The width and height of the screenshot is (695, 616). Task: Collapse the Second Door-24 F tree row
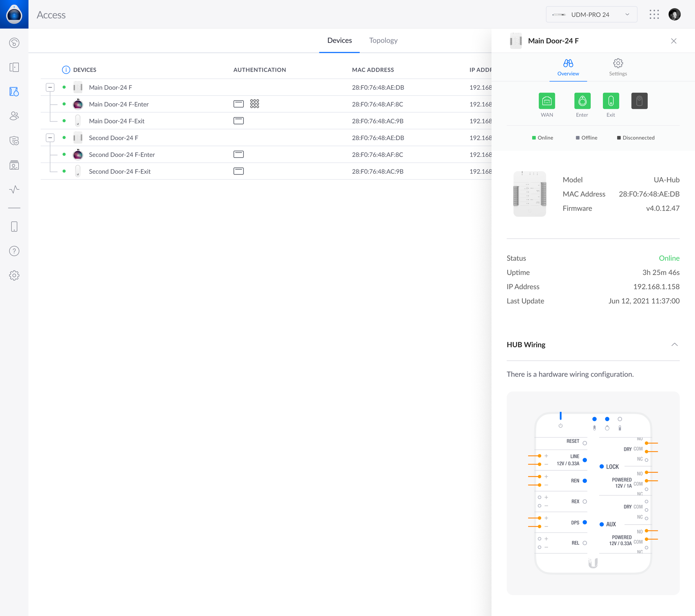pos(50,138)
